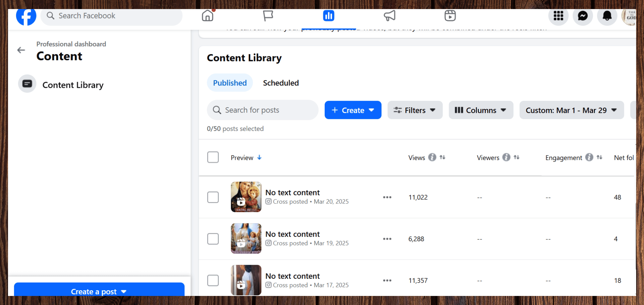Check the Mar 20, 2025 post checkbox

213,197
